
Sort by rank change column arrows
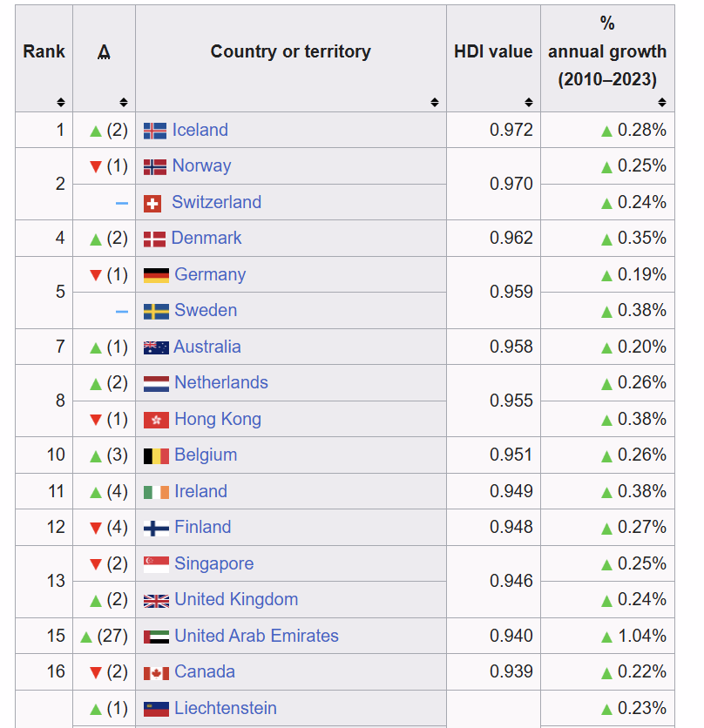124,102
